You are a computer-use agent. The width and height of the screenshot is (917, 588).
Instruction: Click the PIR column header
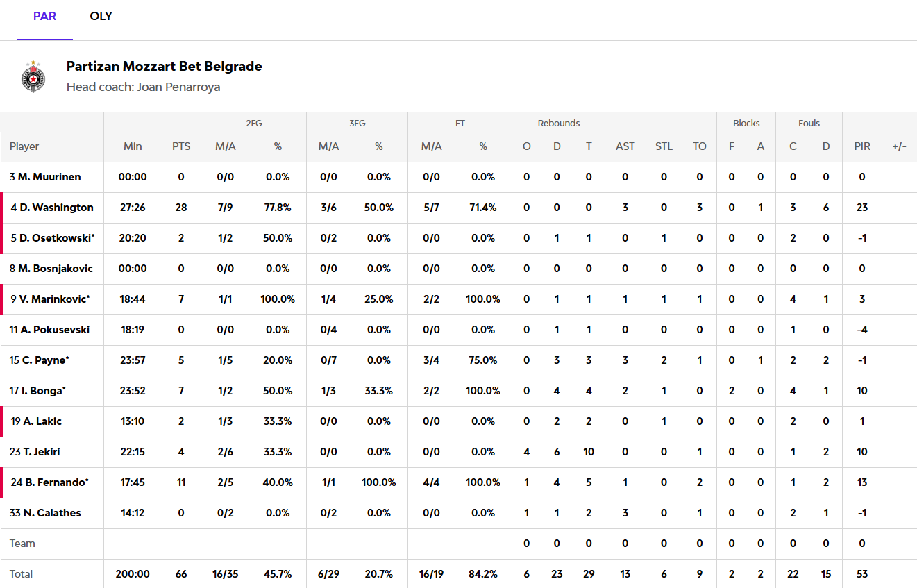pos(861,146)
